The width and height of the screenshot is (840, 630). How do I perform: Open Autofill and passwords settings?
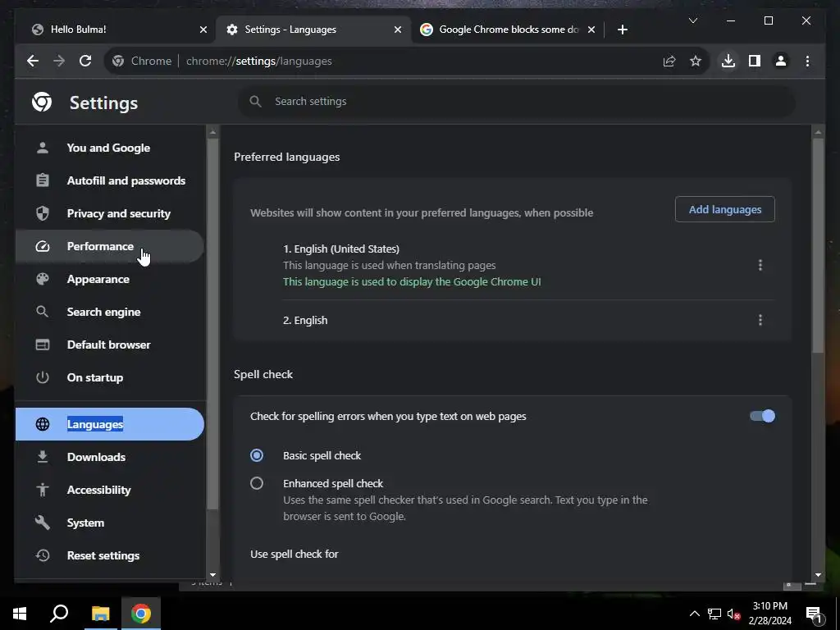pyautogui.click(x=110, y=180)
